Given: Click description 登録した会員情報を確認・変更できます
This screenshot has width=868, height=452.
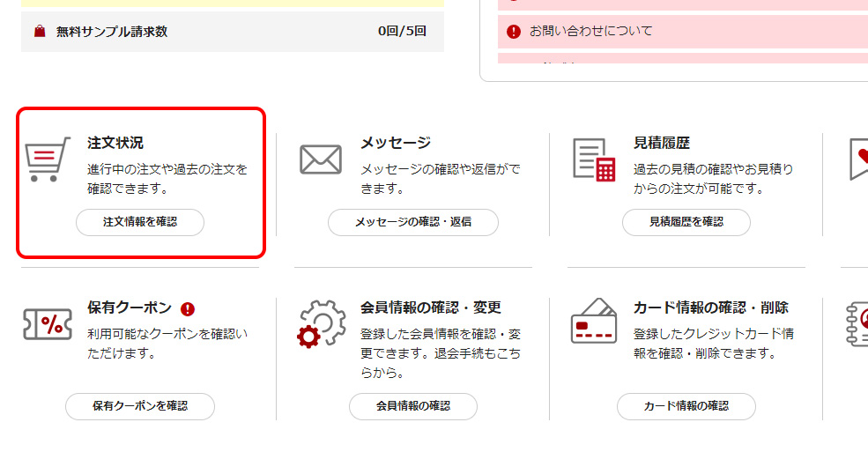Looking at the screenshot, I should [441, 353].
